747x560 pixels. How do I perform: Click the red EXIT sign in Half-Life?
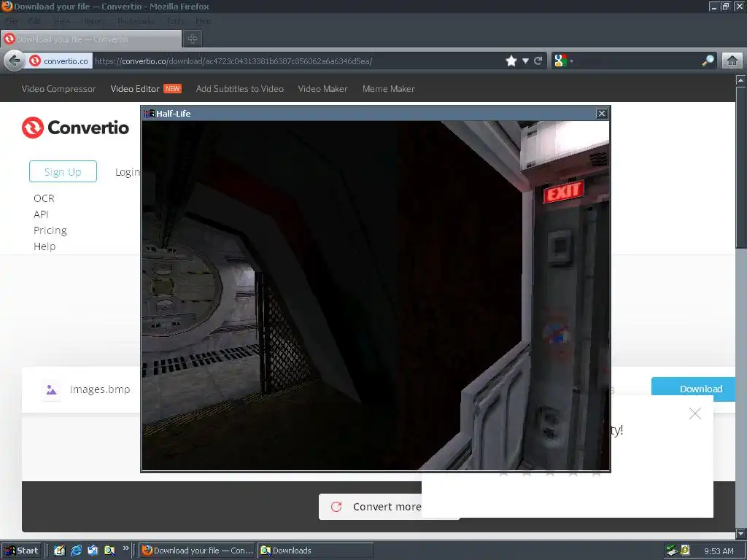click(x=564, y=192)
